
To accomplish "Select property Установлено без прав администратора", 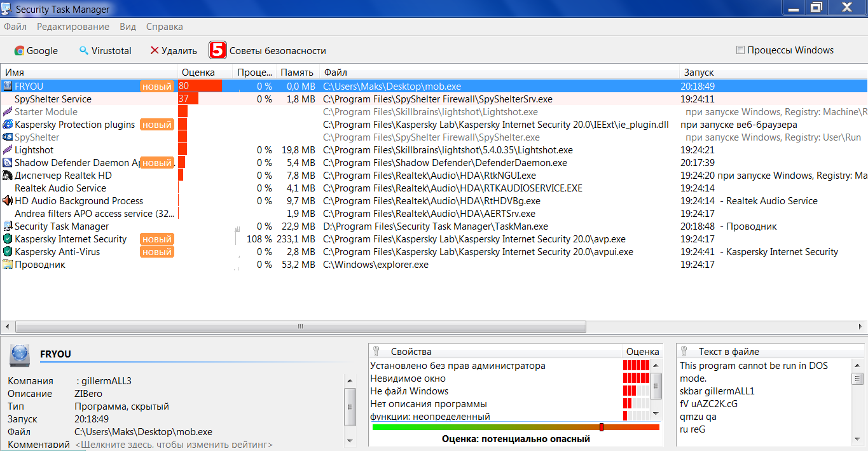I will 458,366.
